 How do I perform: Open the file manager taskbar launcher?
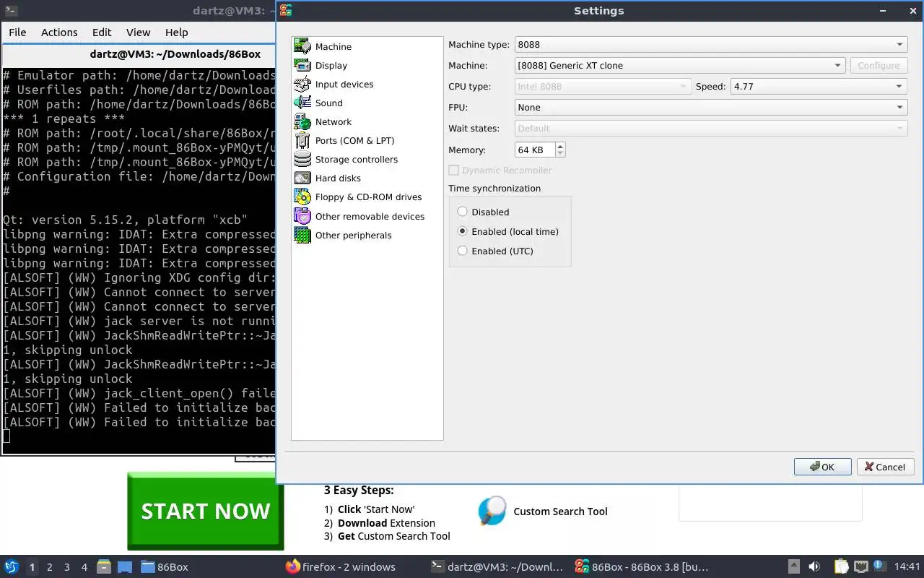pos(104,566)
